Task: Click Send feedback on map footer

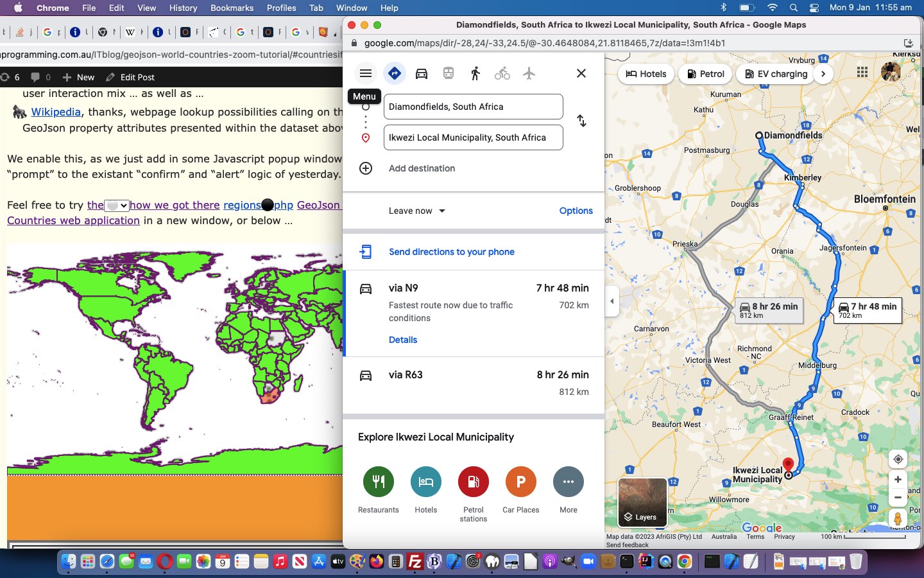Action: (x=627, y=545)
